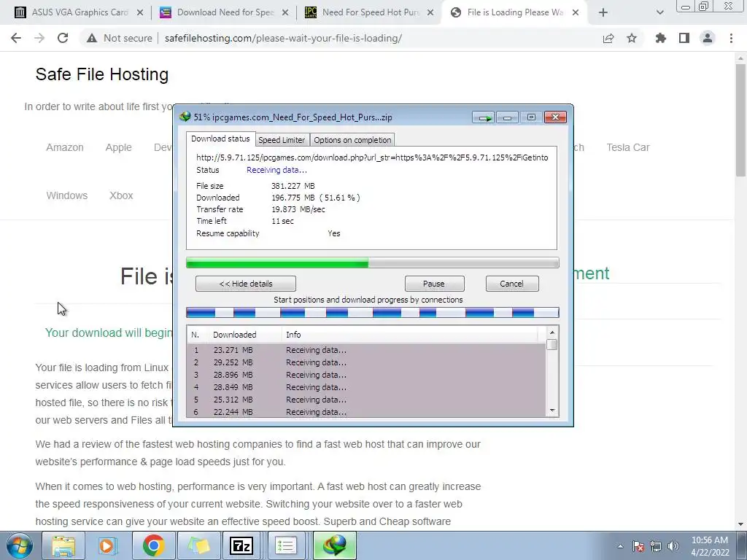The width and height of the screenshot is (747, 560).
Task: Open network status tray icon
Action: (x=656, y=546)
